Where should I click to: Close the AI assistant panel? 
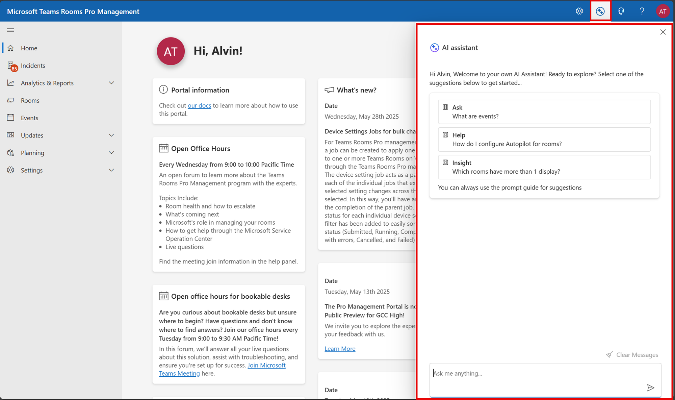(x=663, y=32)
